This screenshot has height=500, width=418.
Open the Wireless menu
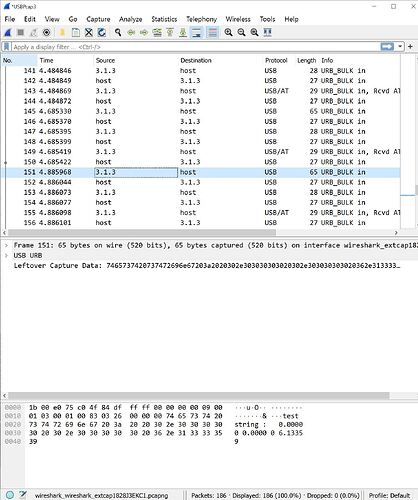click(x=238, y=19)
